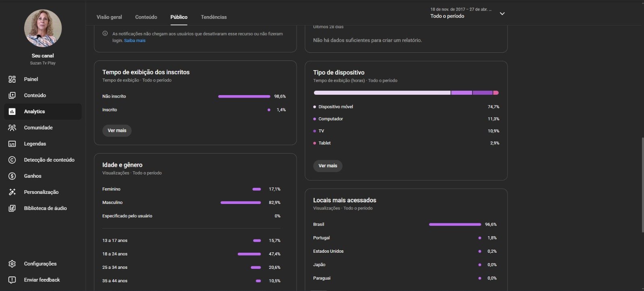
Task: Open Biblioteca de áudio icon
Action: [12, 208]
